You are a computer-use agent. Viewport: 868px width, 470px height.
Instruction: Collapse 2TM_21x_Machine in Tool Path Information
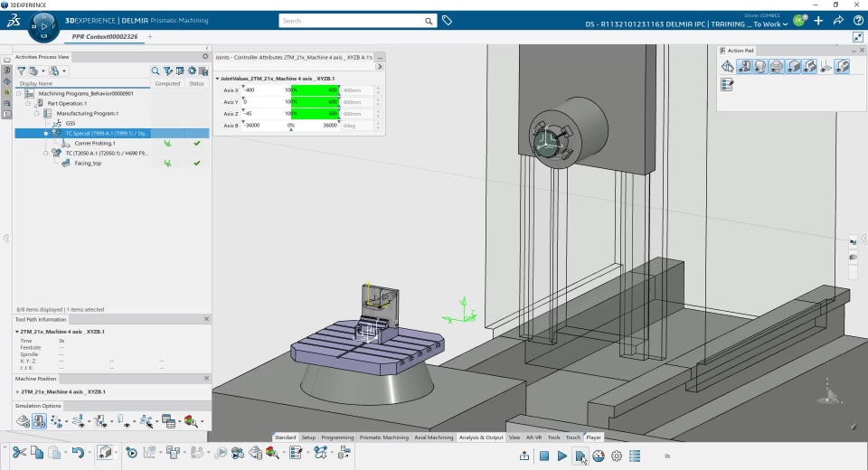(17, 332)
